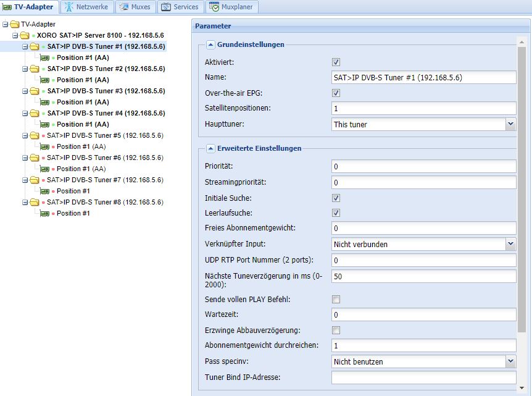Click the Tuner #8 folder icon
532x396 pixels.
pos(35,202)
